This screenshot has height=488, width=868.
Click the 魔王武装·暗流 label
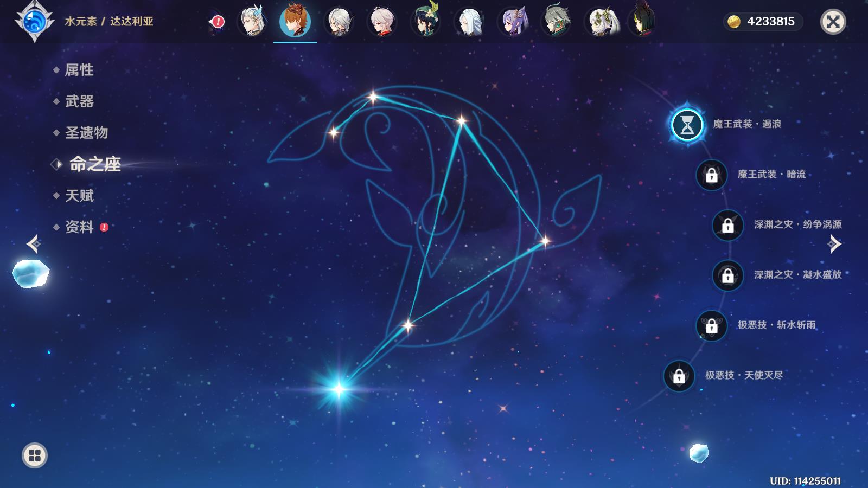click(x=771, y=174)
